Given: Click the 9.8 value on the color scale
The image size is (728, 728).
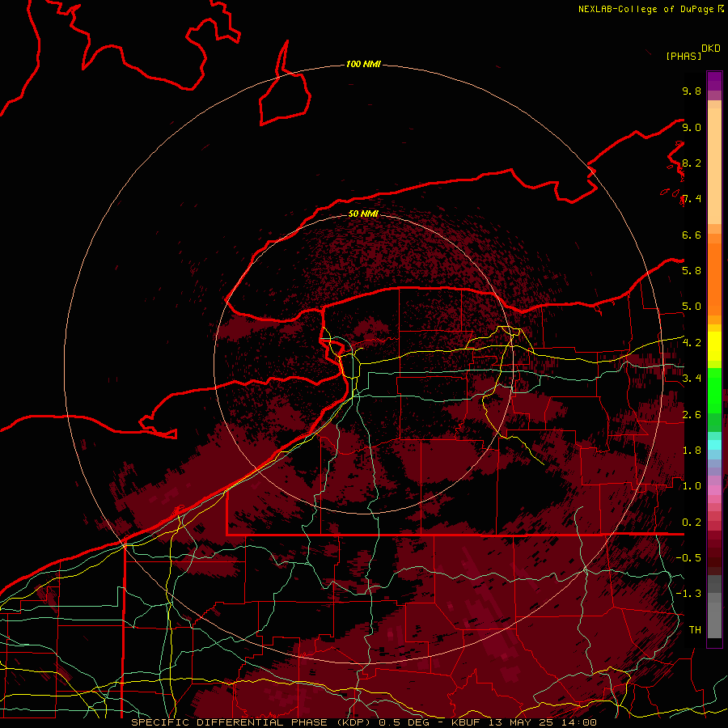Looking at the screenshot, I should coord(692,91).
